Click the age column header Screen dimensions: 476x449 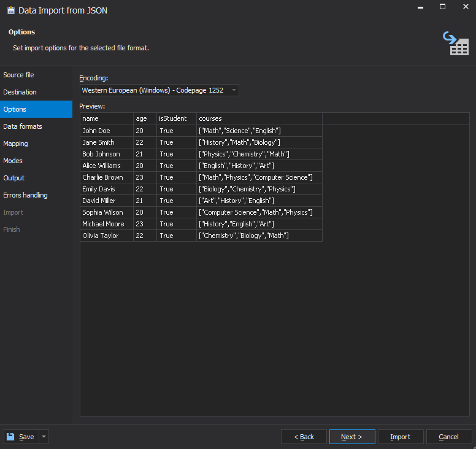[x=145, y=118]
